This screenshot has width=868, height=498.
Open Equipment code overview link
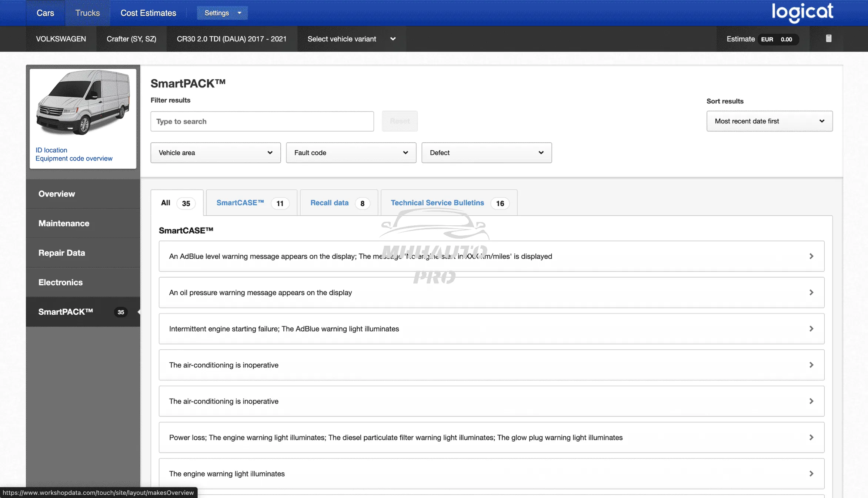74,159
